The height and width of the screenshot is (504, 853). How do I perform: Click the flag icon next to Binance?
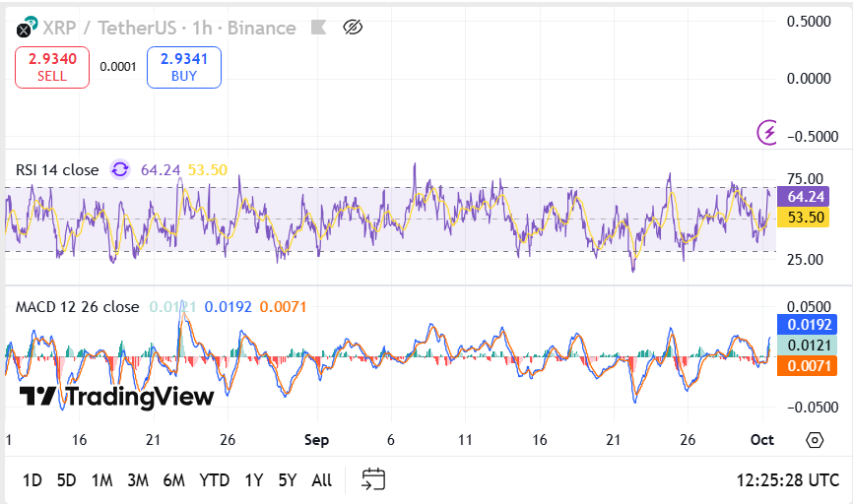coord(319,28)
